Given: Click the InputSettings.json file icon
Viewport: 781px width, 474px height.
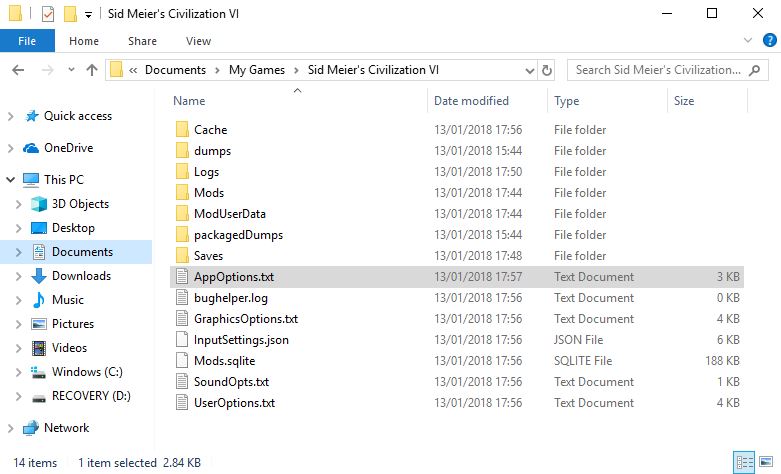Looking at the screenshot, I should point(182,340).
